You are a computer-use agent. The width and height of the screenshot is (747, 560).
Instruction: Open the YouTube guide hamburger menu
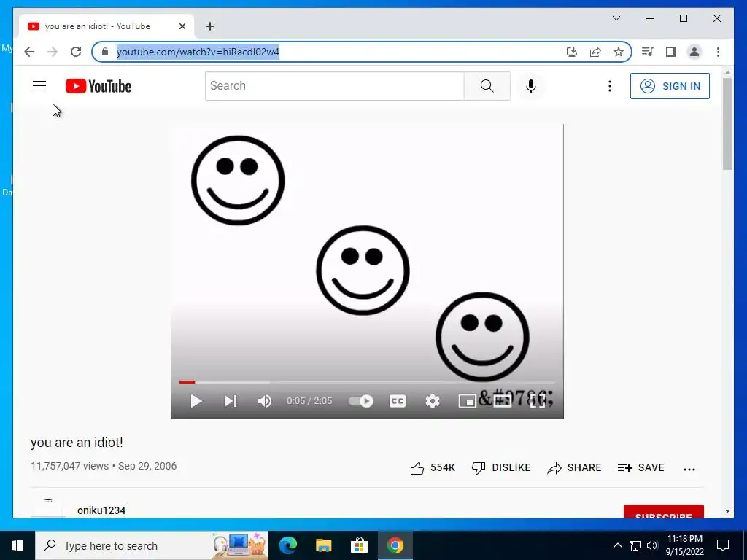click(x=39, y=86)
